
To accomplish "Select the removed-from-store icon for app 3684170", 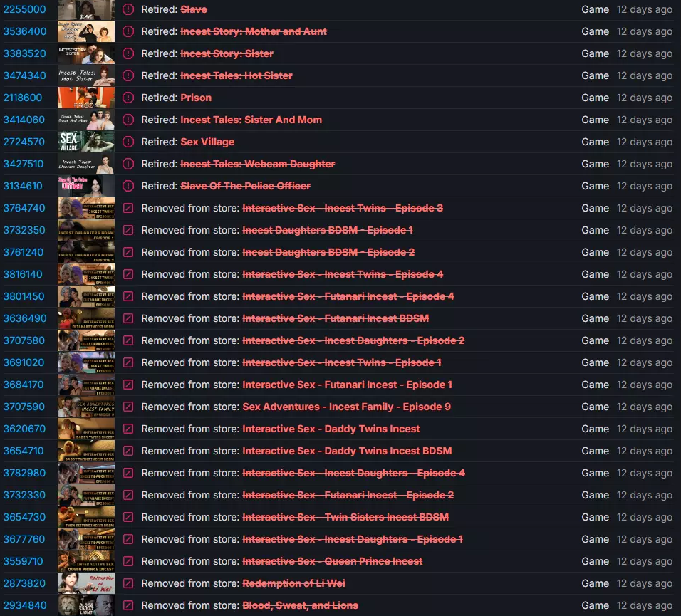I will [x=128, y=385].
